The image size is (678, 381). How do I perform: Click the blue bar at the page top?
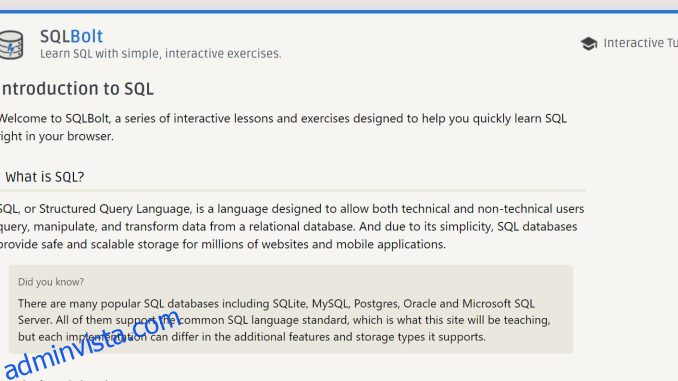click(339, 12)
